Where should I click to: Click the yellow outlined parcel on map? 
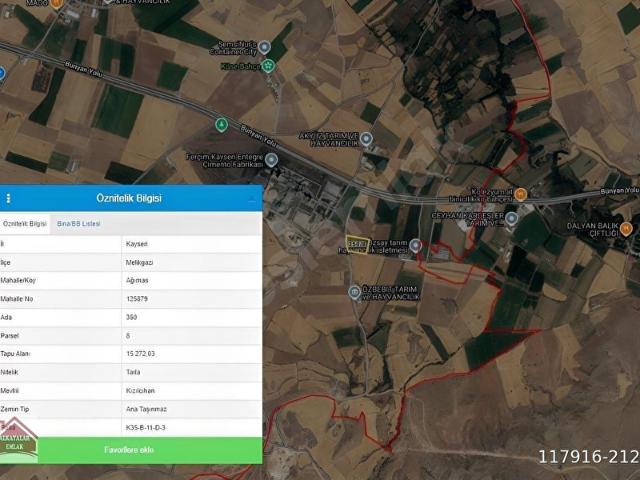tap(358, 245)
